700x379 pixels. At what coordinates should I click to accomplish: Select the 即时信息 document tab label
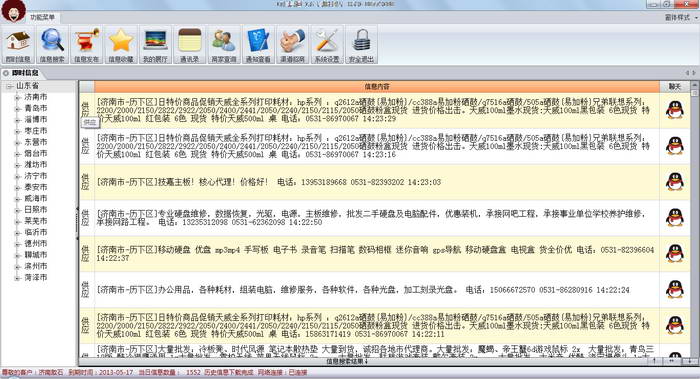pyautogui.click(x=25, y=73)
